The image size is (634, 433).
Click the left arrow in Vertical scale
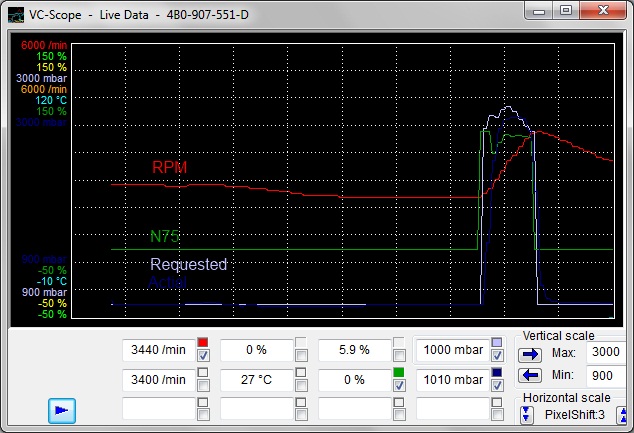[x=529, y=375]
